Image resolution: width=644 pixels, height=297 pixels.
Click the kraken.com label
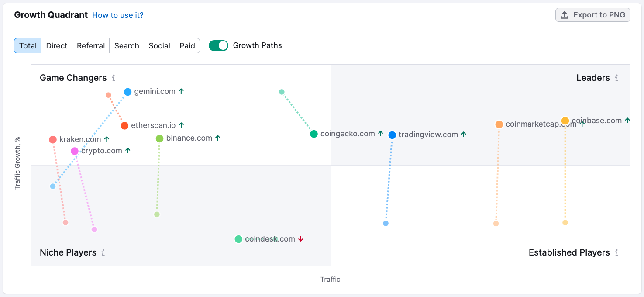tap(80, 139)
